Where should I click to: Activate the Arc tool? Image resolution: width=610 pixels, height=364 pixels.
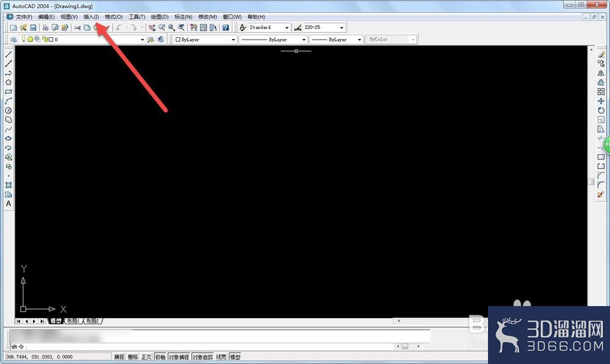pyautogui.click(x=8, y=101)
